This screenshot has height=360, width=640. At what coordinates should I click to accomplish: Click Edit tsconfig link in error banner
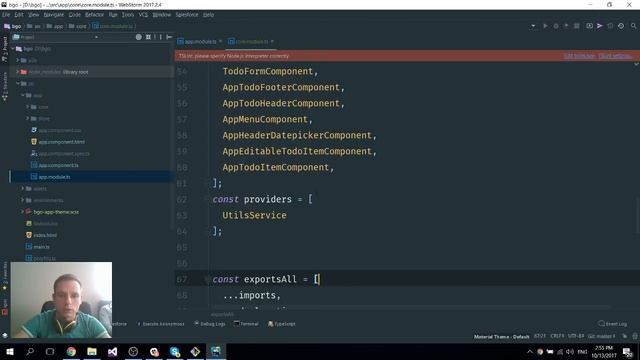(579, 56)
